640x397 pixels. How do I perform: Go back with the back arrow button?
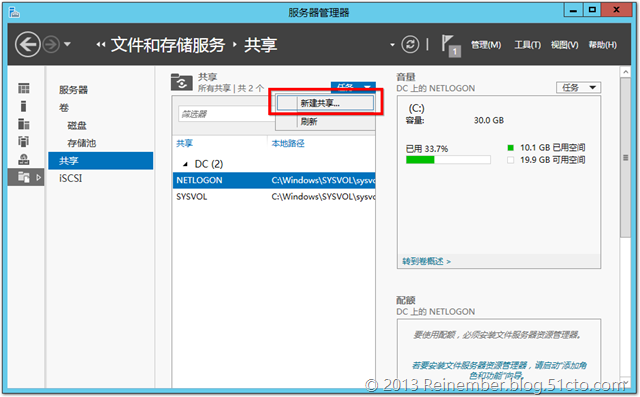click(28, 44)
